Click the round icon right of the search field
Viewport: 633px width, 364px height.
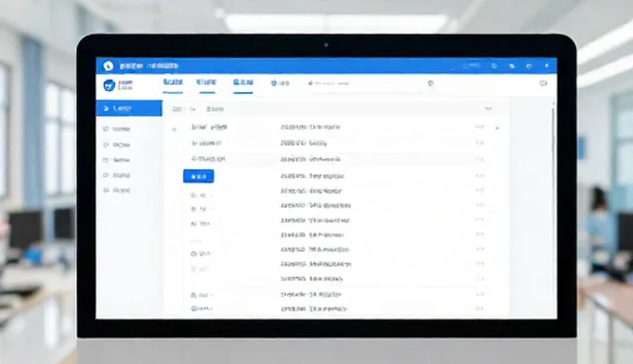click(x=430, y=83)
